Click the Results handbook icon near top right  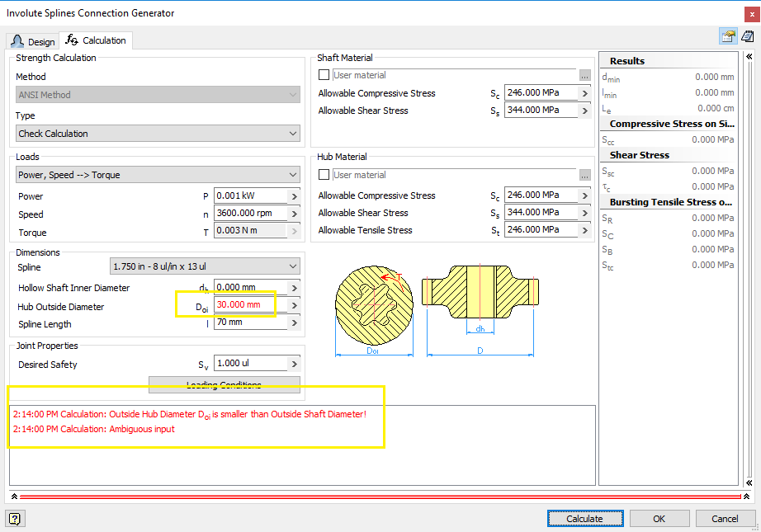click(x=729, y=35)
